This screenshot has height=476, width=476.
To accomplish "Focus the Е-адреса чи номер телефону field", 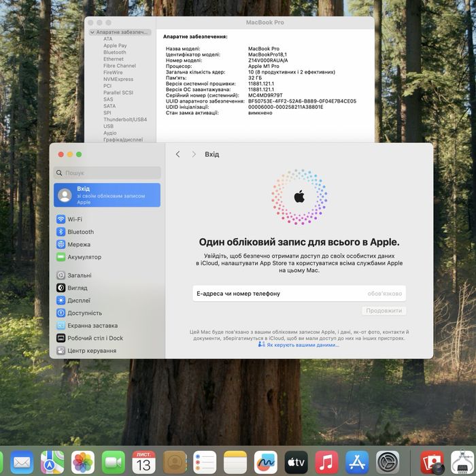I will (x=299, y=294).
